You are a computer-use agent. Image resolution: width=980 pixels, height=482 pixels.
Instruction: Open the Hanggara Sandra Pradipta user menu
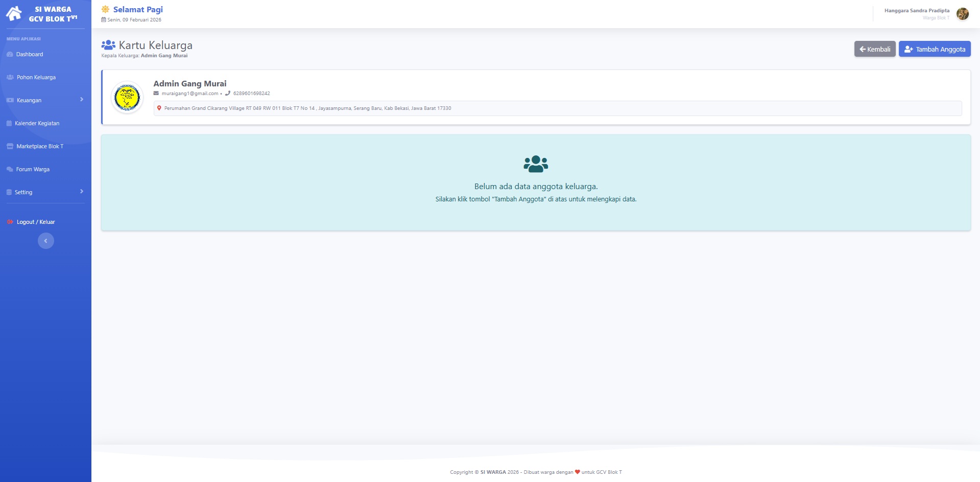[917, 11]
